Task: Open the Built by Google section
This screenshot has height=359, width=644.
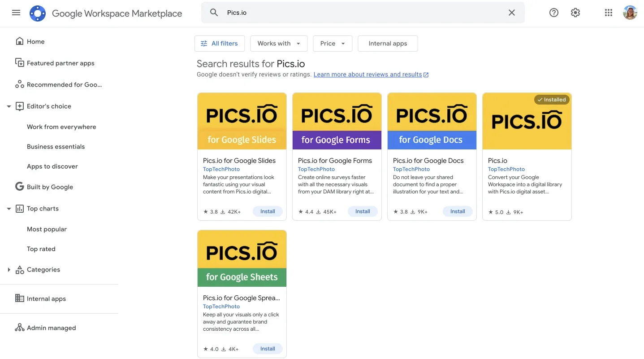Action: [x=49, y=187]
